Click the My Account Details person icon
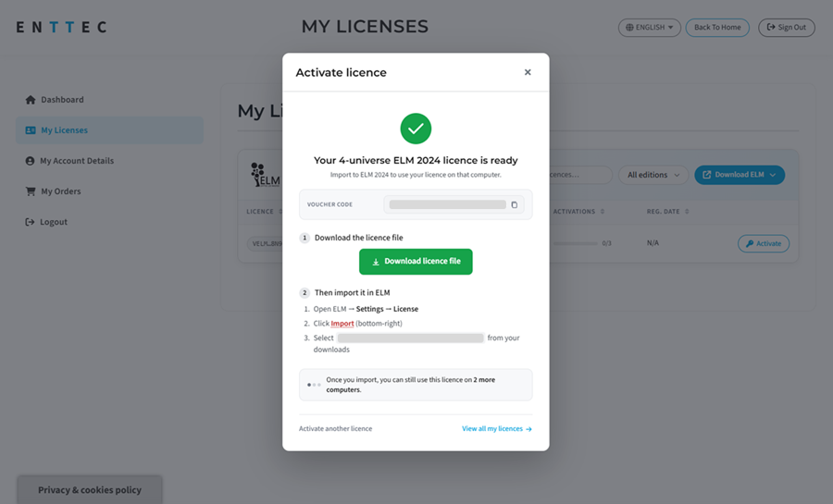 (30, 161)
